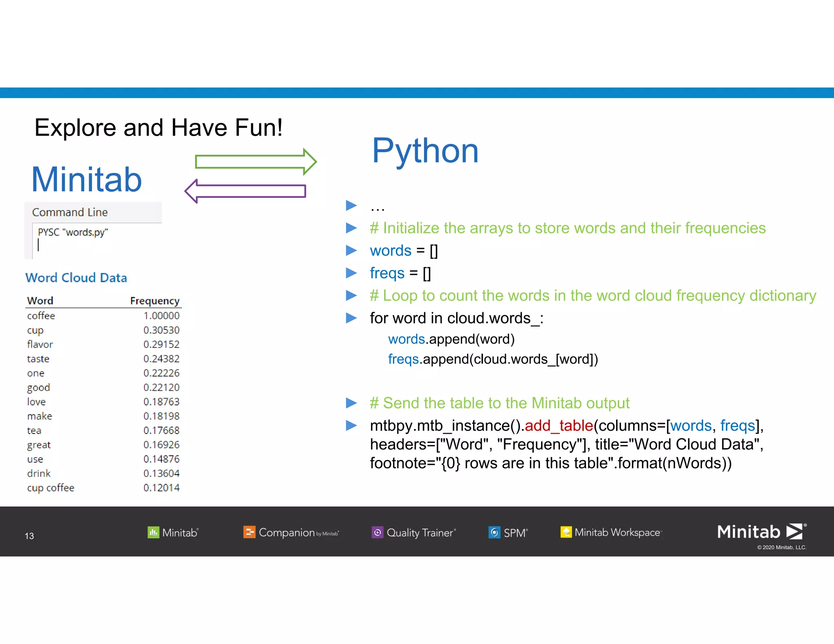Select the frequency value 0.12014
The height and width of the screenshot is (644, 834).
161,488
